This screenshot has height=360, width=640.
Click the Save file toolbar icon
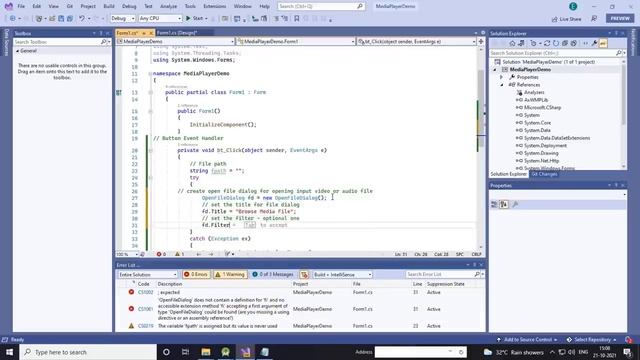[61, 18]
